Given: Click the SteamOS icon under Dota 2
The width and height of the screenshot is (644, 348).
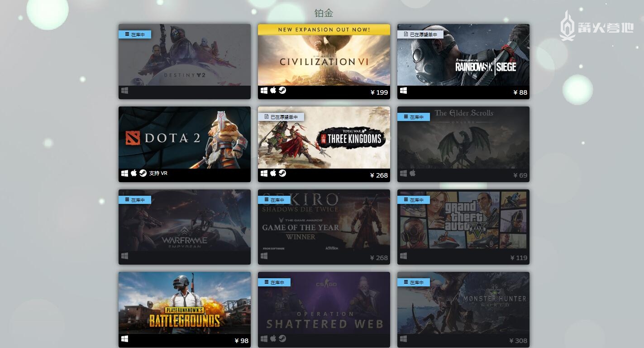Looking at the screenshot, I should coord(143,173).
